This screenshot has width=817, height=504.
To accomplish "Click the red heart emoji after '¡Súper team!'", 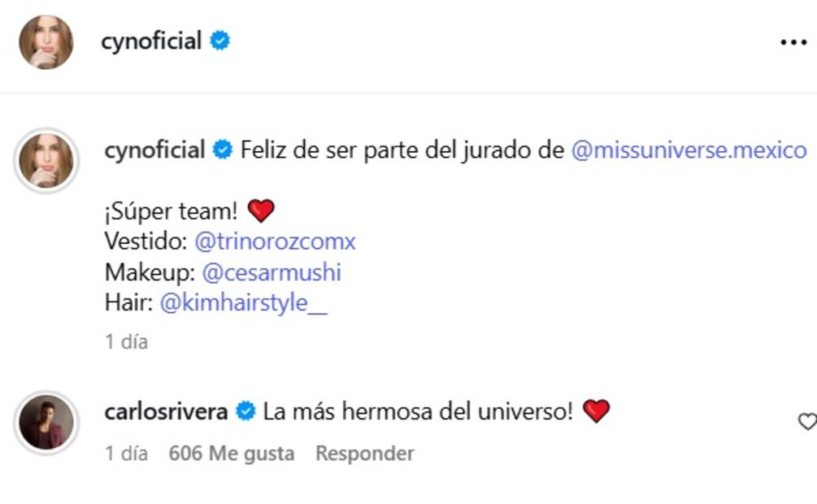I will [x=261, y=211].
